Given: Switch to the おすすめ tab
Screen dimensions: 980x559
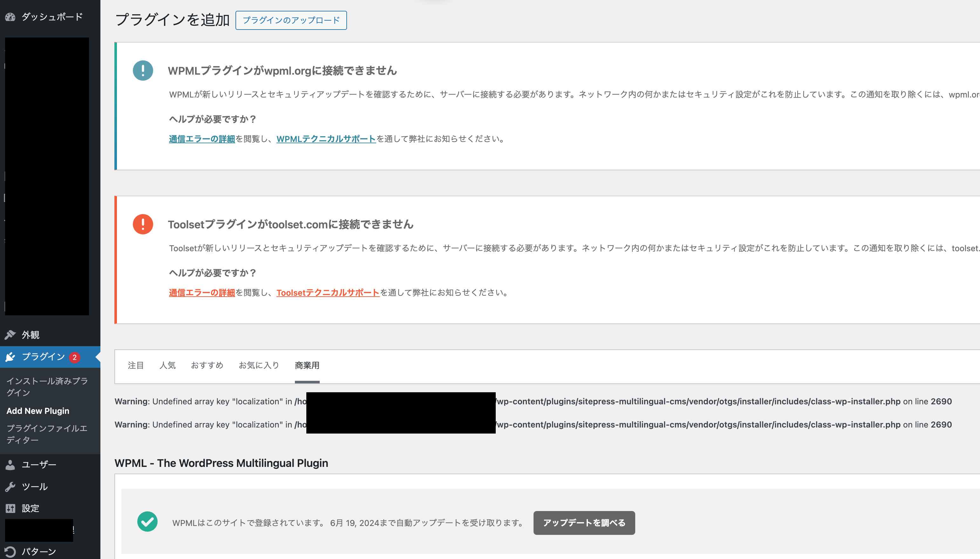Looking at the screenshot, I should pos(207,366).
